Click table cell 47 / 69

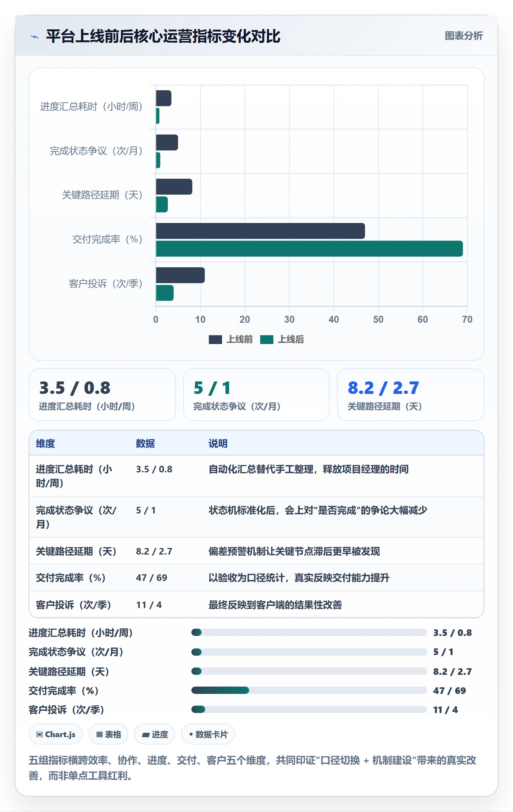coord(151,578)
